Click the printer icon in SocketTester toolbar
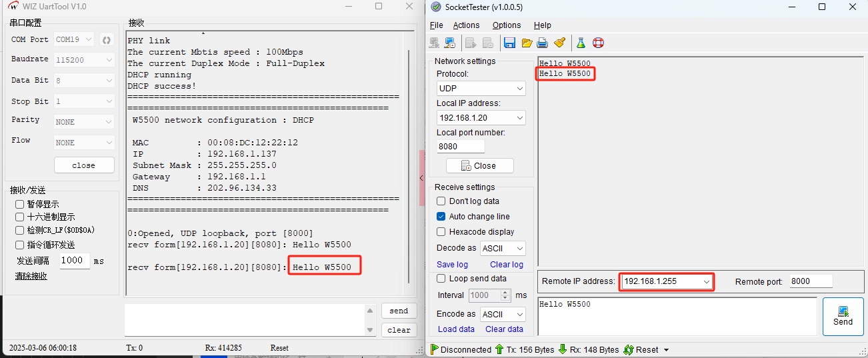Screen dimensions: 868x358 543,43
